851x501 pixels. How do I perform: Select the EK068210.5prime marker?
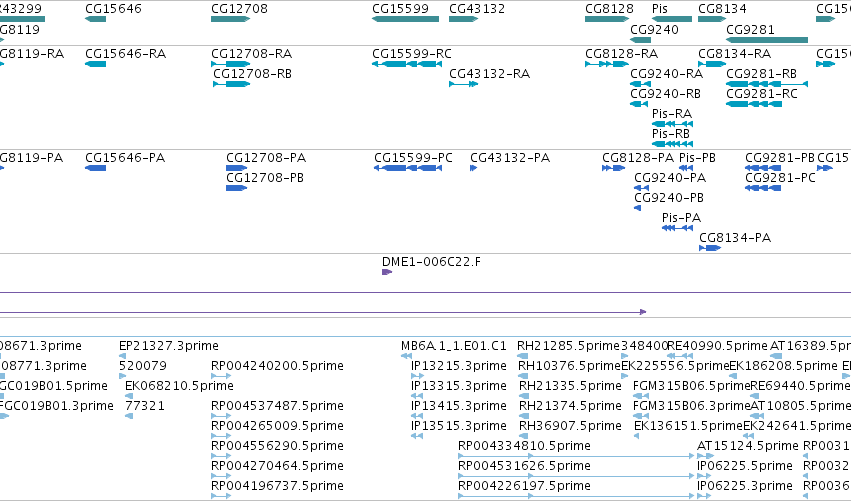[129, 396]
